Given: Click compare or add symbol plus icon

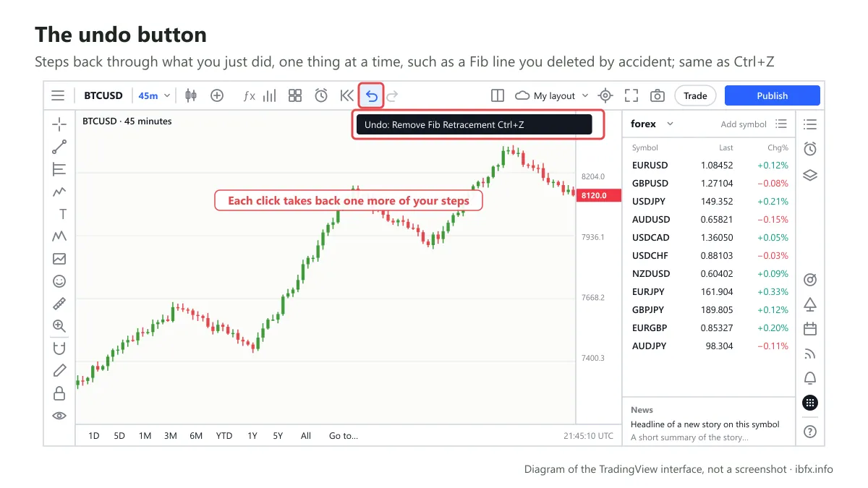Looking at the screenshot, I should click(217, 95).
